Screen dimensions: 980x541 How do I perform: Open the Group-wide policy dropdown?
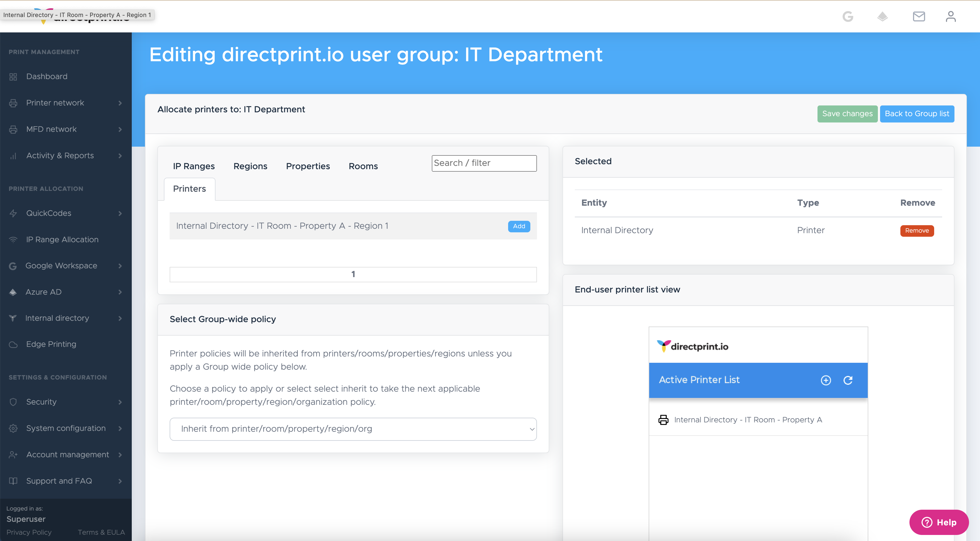[353, 429]
